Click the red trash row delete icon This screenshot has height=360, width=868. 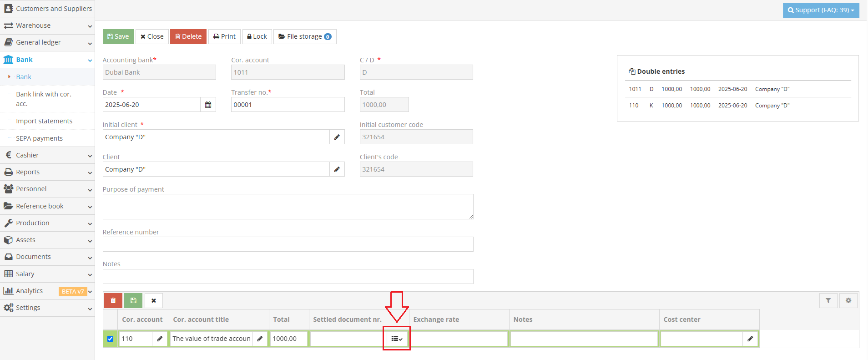[113, 300]
